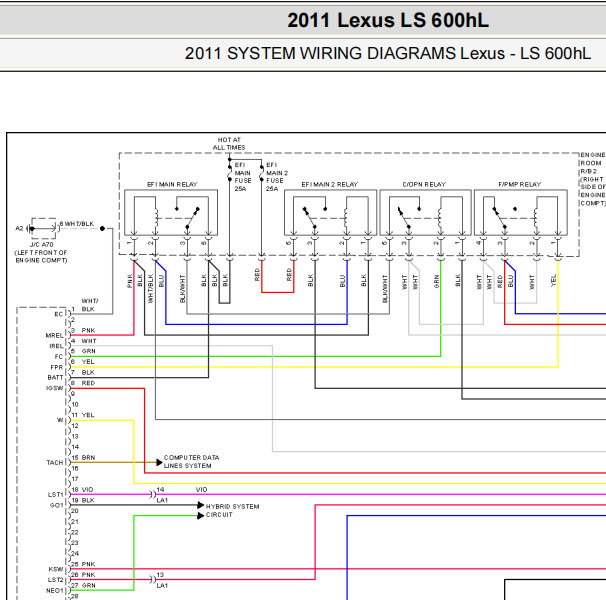This screenshot has width=606, height=600.
Task: Click the arrowhead pointing to COMPUTER DATA LINES SYSTEM
Action: click(x=159, y=462)
